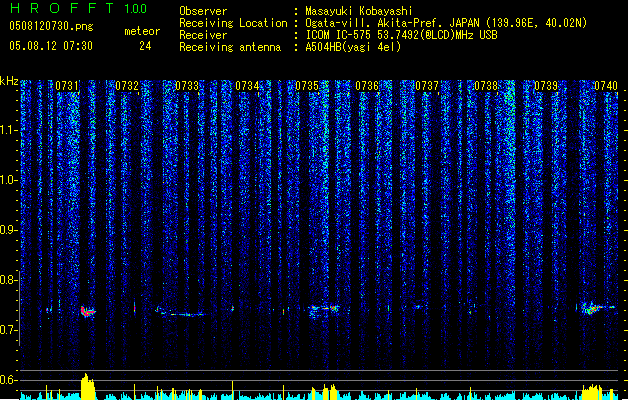Viewport: 629px width, 400px height.
Task: Click the 'Receiving antenna' label
Action: tap(230, 47)
